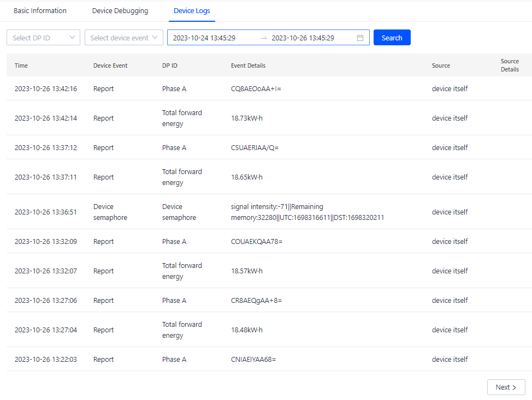This screenshot has width=532, height=400.
Task: Open the Select DP ID dropdown
Action: [43, 38]
